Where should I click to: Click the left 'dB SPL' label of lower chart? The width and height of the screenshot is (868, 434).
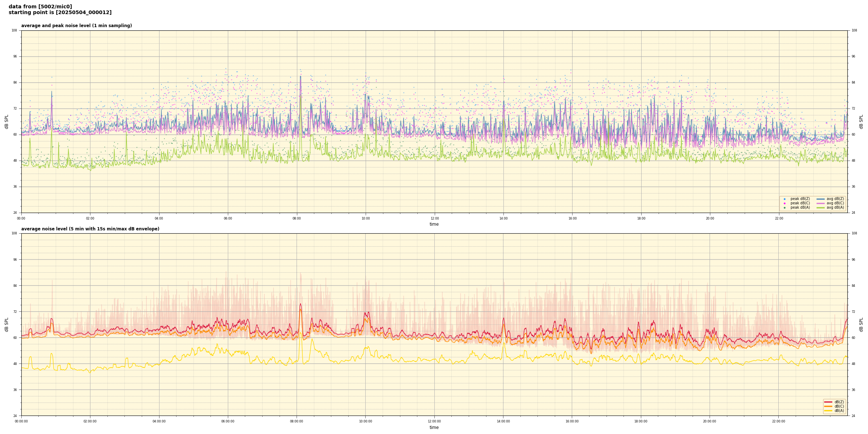coord(7,324)
